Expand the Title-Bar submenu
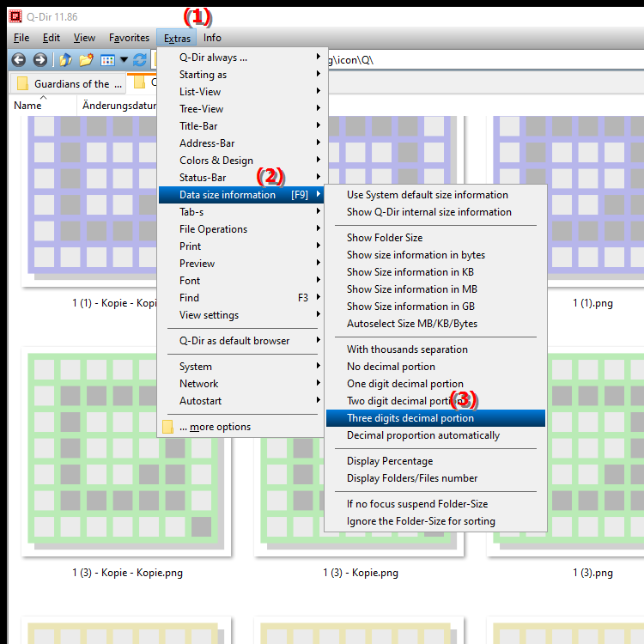644x644 pixels. pos(242,126)
